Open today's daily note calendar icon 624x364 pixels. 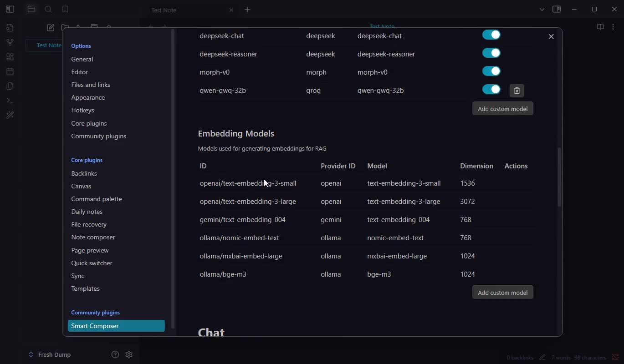(10, 71)
